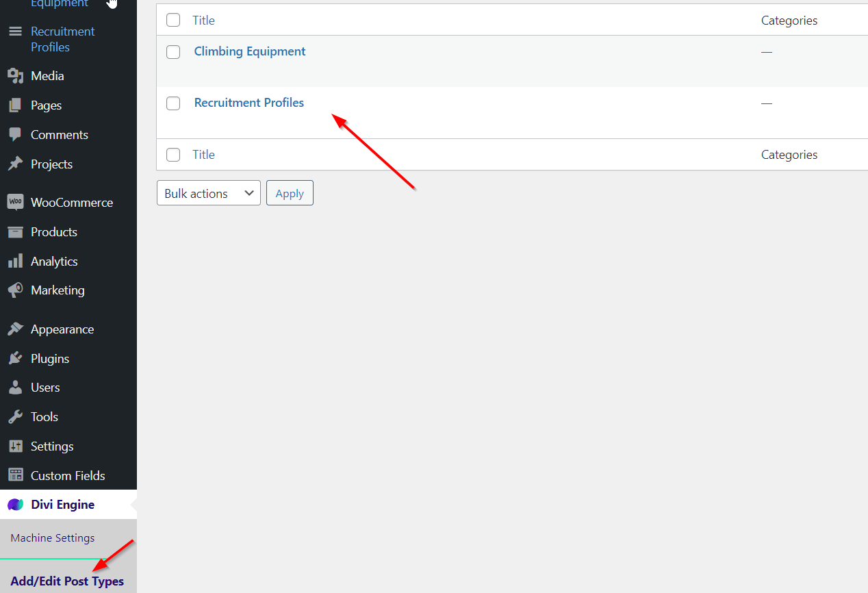This screenshot has width=868, height=593.
Task: Open Machine Settings submenu item
Action: coord(53,538)
